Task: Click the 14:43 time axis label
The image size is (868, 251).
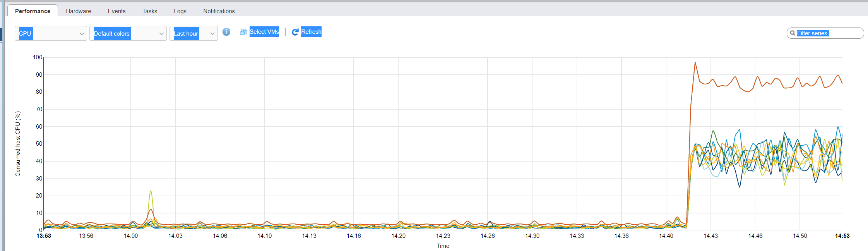Action: (x=710, y=236)
